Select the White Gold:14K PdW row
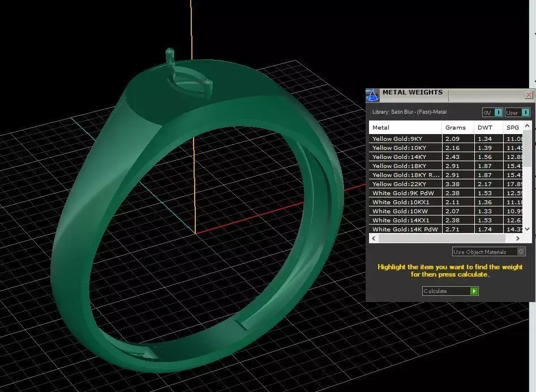536x392 pixels. pos(446,229)
